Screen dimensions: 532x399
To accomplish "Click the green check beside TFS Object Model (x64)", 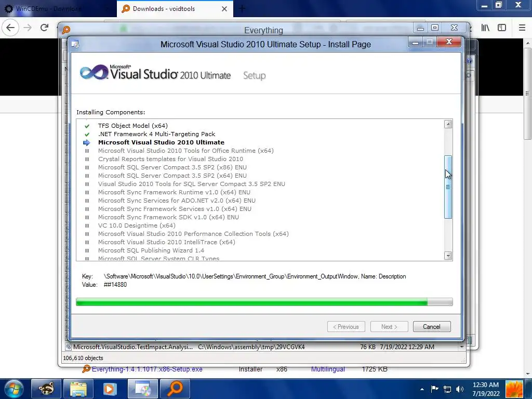I will click(87, 126).
